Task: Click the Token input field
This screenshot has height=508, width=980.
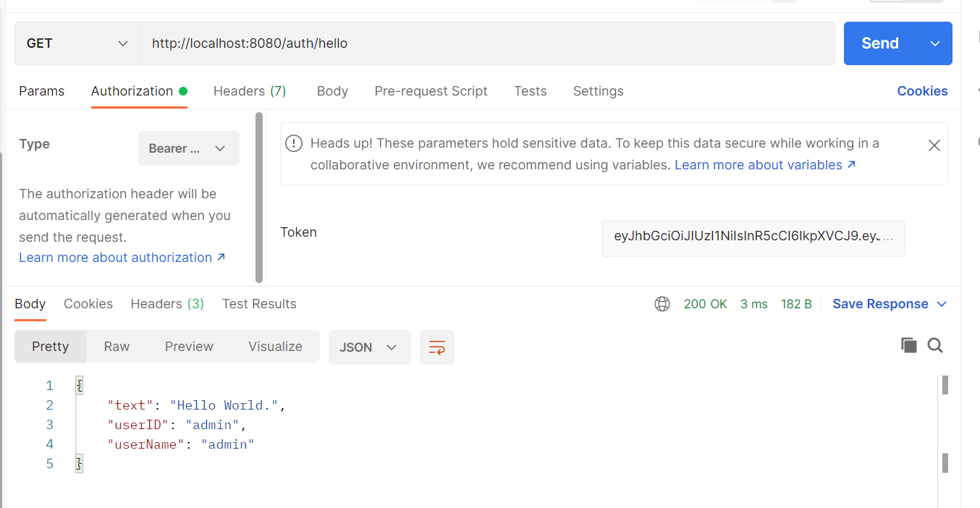Action: (753, 237)
